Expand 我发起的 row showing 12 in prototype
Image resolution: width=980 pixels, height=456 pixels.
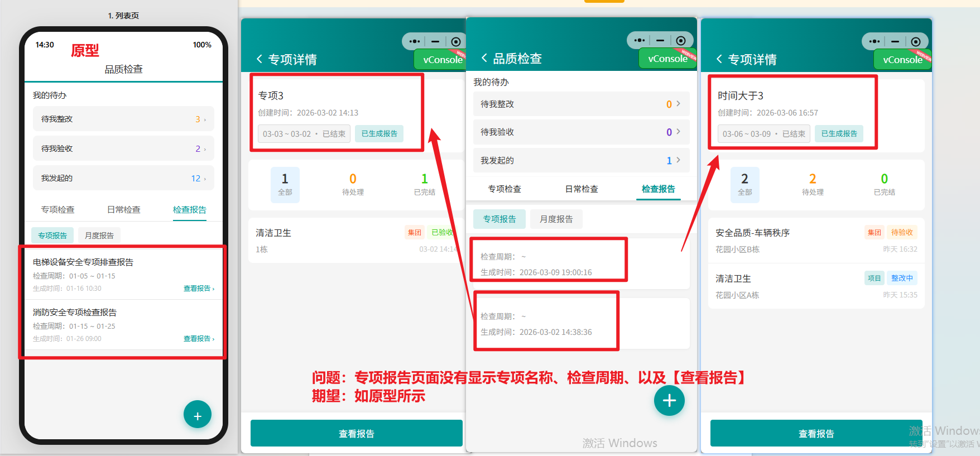pos(123,178)
